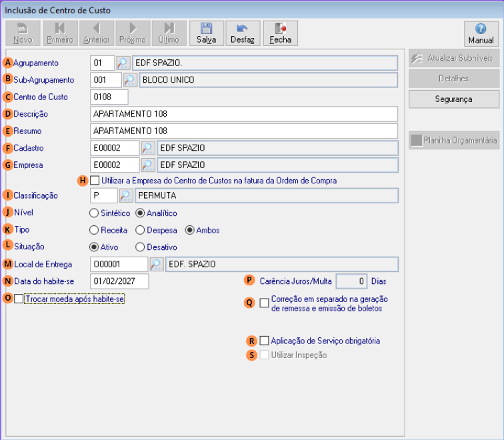Open Planilha Orçamentária
This screenshot has height=440, width=504.
coord(454,141)
